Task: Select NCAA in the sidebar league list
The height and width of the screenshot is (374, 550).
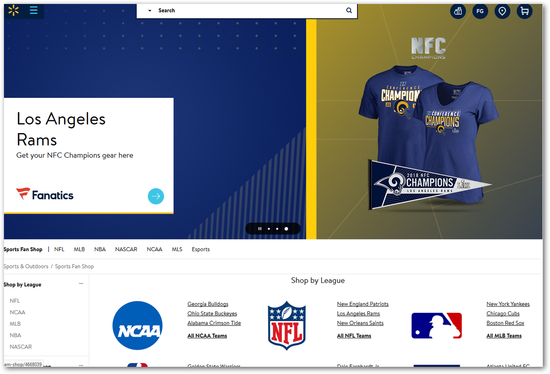Action: pos(18,312)
